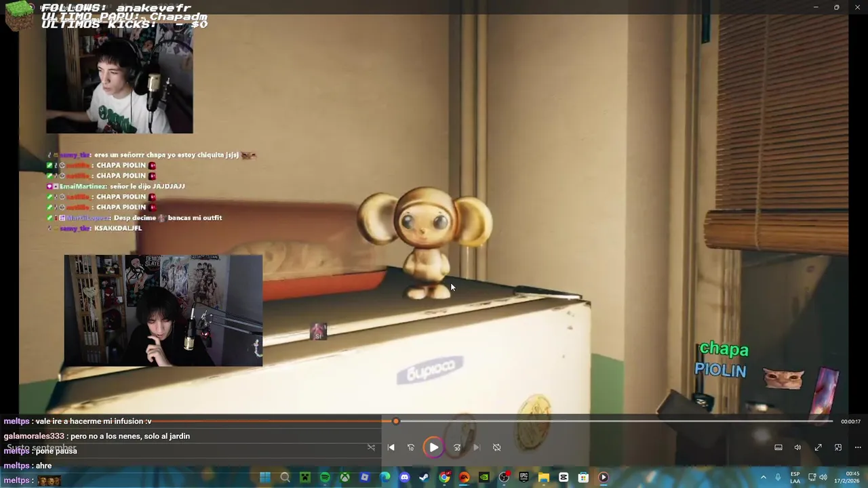Click the tray microphone icon
Viewport: 868px width, 488px height.
pos(778,477)
